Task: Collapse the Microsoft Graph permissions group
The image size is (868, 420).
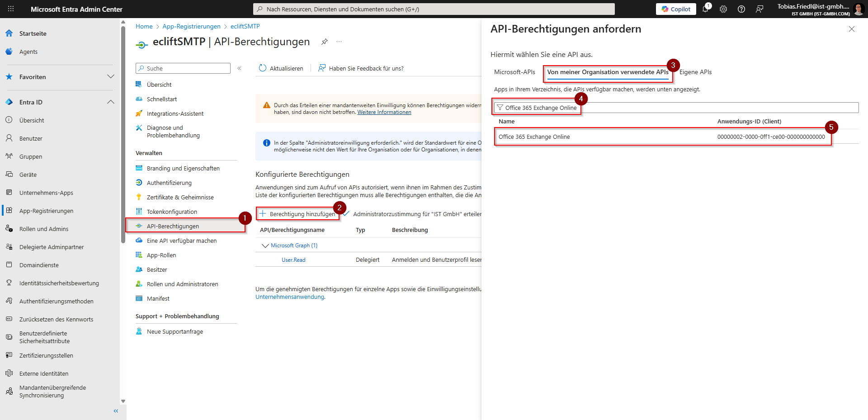Action: (265, 245)
